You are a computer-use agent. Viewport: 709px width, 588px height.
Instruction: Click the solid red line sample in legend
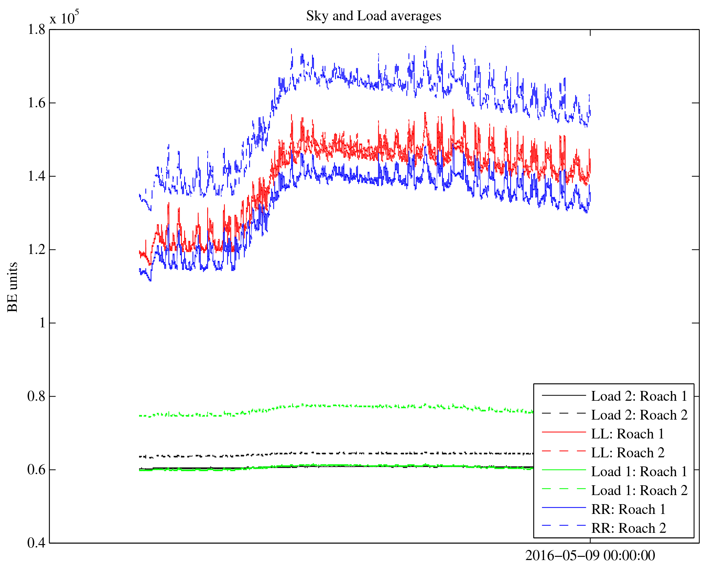pyautogui.click(x=564, y=433)
